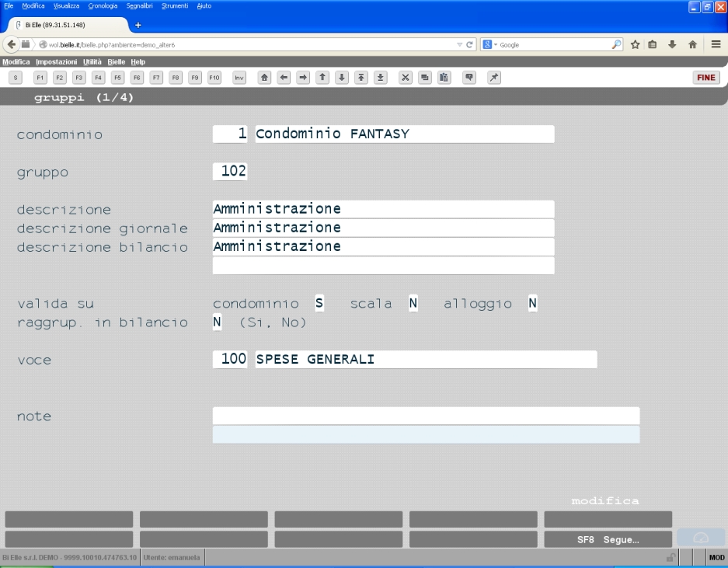Click the Google search box

(555, 44)
